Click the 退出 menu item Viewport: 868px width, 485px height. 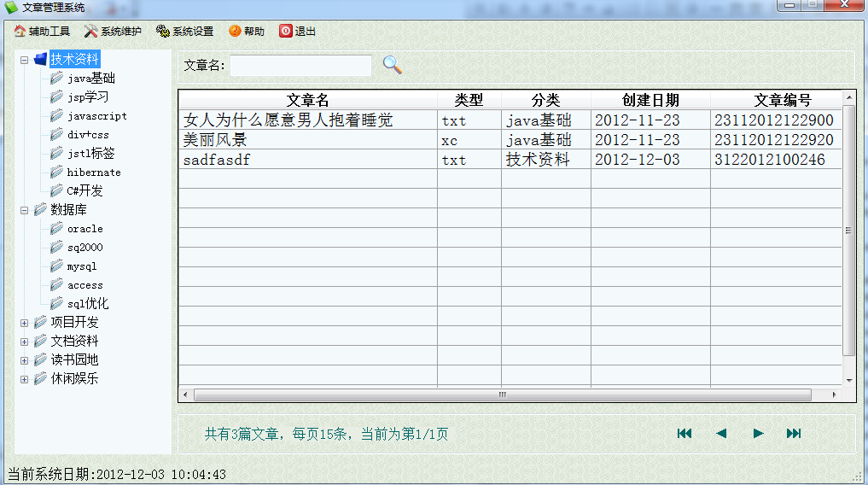[x=298, y=31]
